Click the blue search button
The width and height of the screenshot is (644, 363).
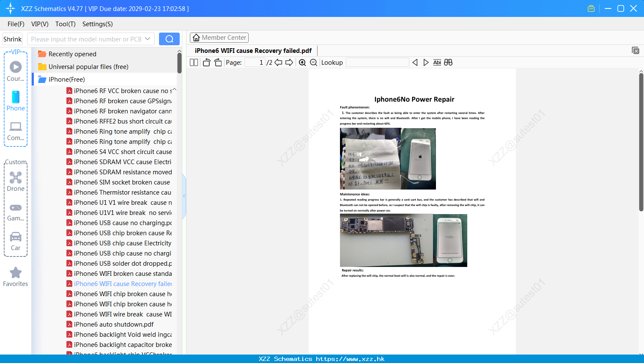[x=169, y=39]
